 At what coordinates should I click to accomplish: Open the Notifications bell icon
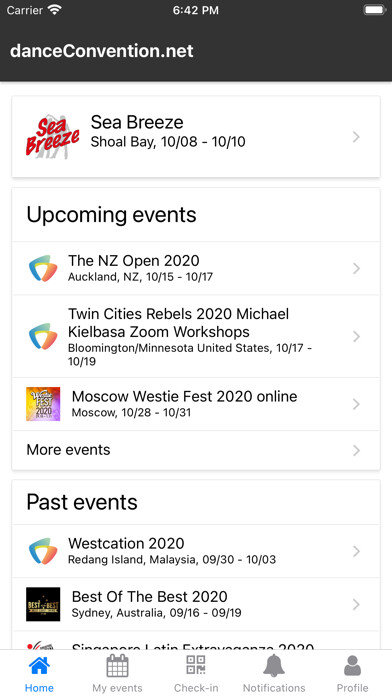(x=274, y=665)
